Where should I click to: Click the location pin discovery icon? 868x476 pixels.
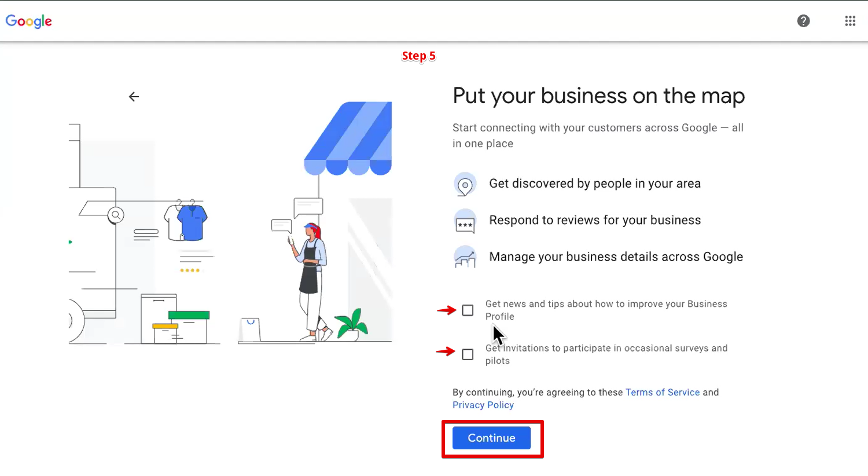(465, 184)
